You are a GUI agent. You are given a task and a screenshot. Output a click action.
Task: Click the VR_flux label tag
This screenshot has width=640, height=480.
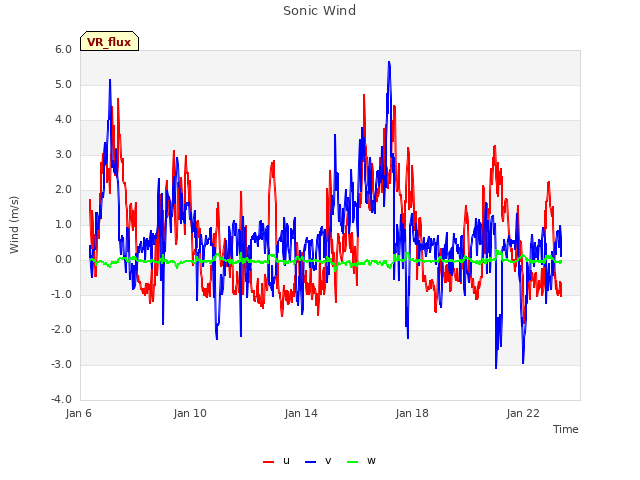point(109,41)
